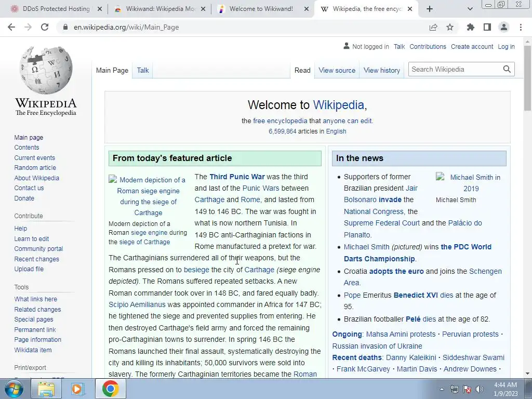Open the Community portal link

(x=38, y=249)
